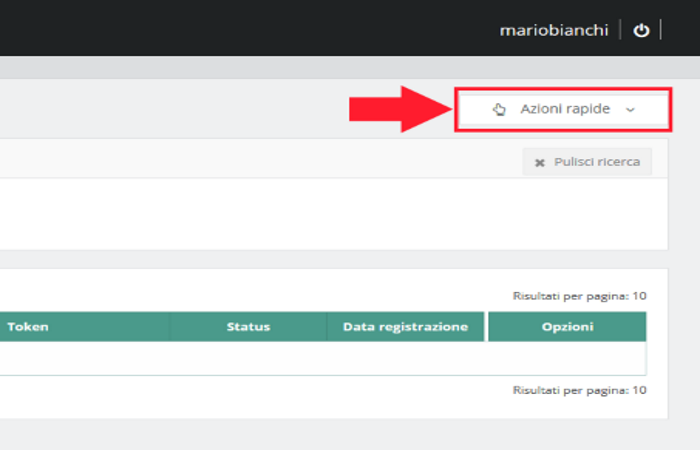Viewport: 700px width, 450px height.
Task: Click the power logout icon
Action: coord(641,30)
